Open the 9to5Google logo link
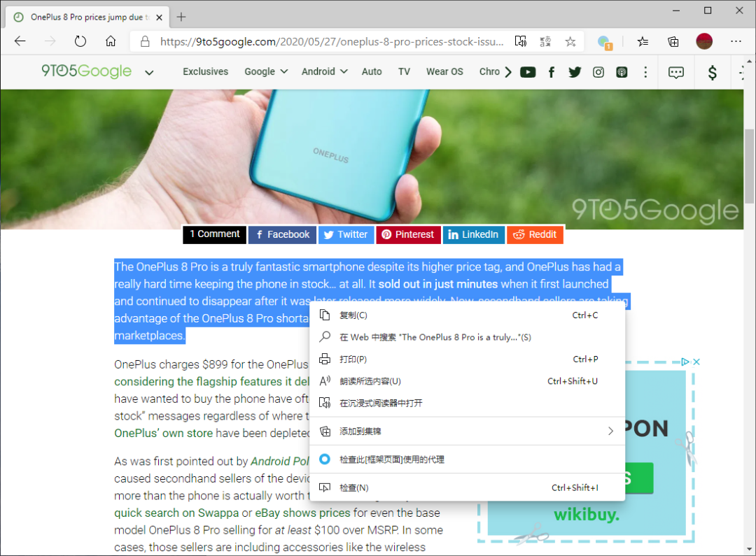 [x=86, y=71]
